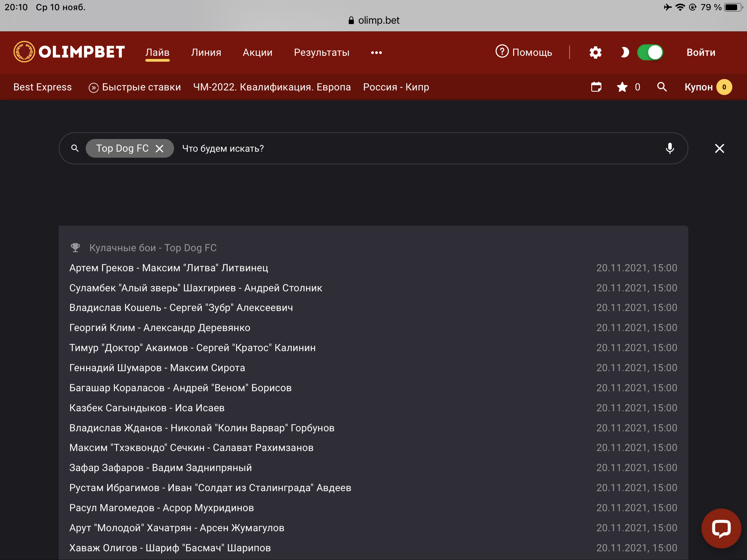Click the search bar magnifier icon

(75, 148)
